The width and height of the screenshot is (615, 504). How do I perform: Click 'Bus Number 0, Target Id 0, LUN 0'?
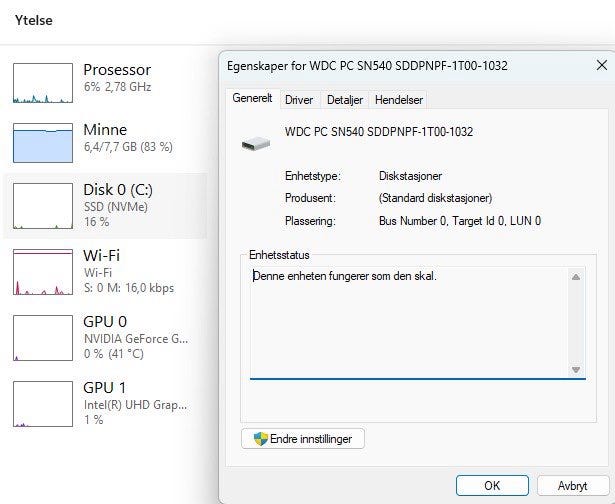coord(460,221)
